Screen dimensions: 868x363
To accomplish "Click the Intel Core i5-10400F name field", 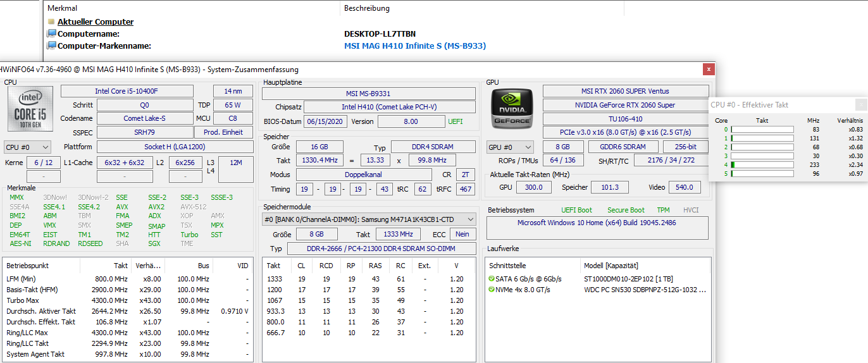I will 127,91.
